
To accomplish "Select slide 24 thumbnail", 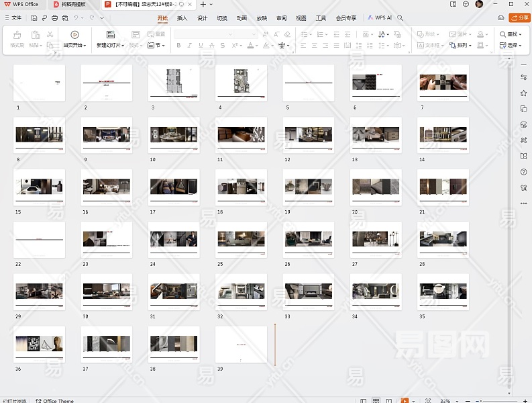I will tap(174, 239).
